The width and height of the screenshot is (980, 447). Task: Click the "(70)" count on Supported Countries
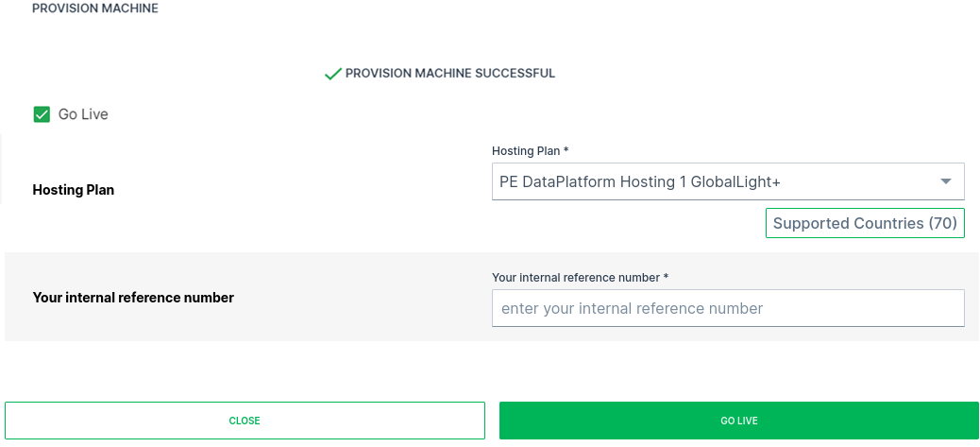coord(942,223)
